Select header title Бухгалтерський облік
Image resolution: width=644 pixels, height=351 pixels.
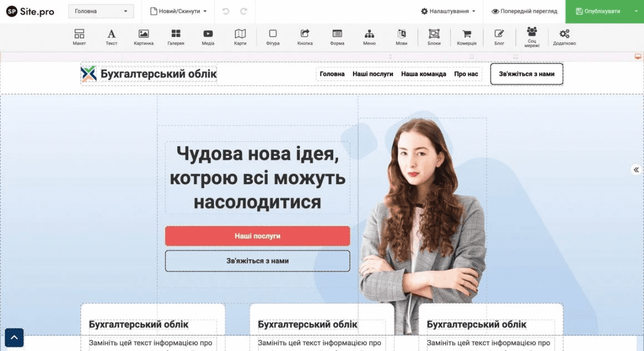pos(159,74)
